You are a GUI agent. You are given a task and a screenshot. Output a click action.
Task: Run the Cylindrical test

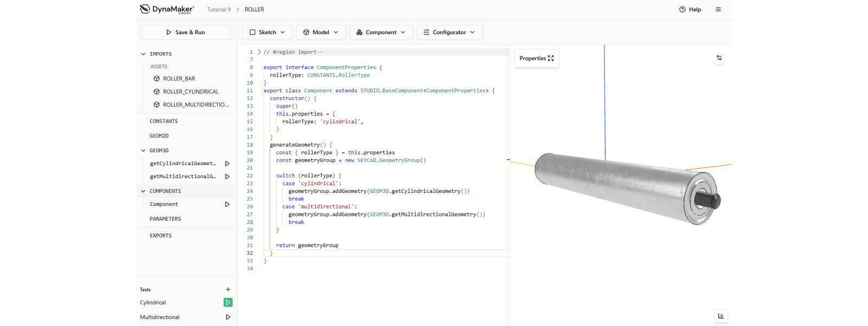pos(228,303)
